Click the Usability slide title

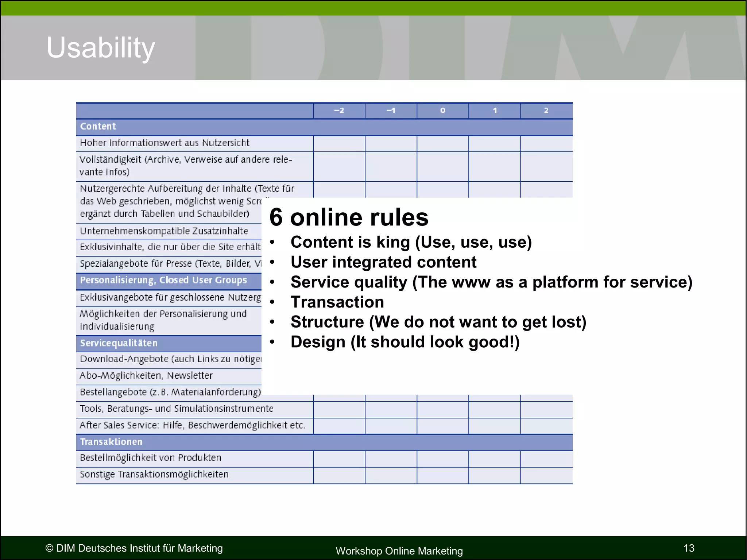tap(101, 47)
